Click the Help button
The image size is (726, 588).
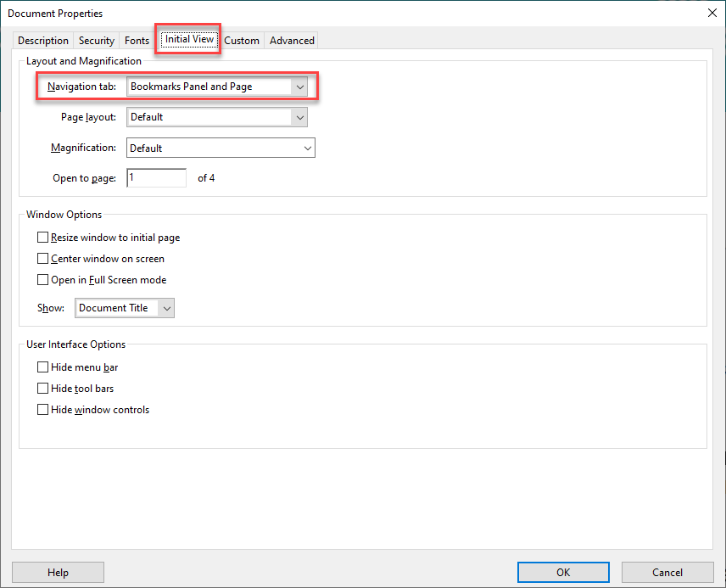coord(58,572)
